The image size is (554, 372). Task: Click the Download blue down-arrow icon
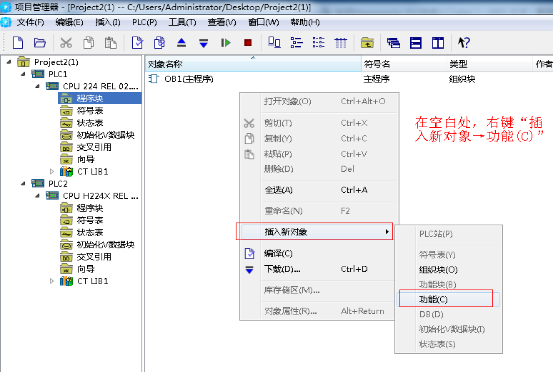coord(204,43)
